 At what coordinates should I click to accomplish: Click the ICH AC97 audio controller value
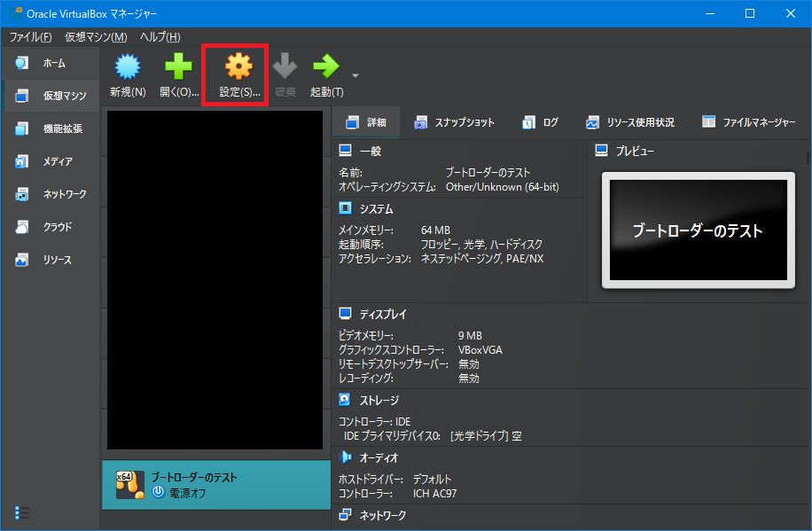click(435, 494)
